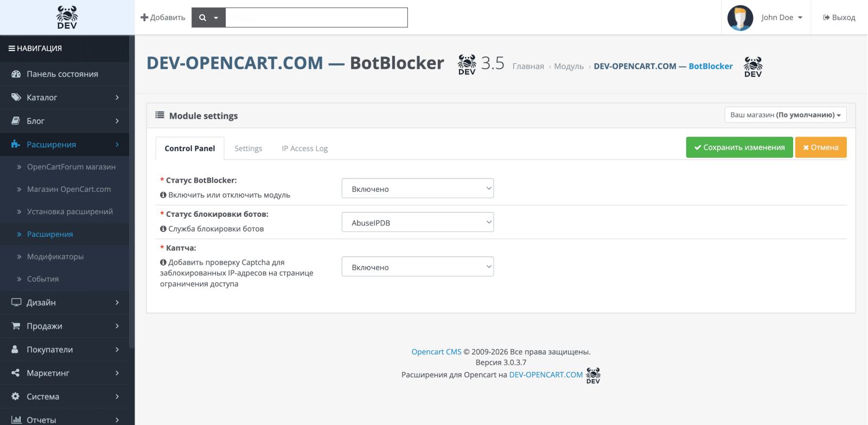The width and height of the screenshot is (868, 425).
Task: Switch to the IP Access Log tab
Action: (x=305, y=148)
